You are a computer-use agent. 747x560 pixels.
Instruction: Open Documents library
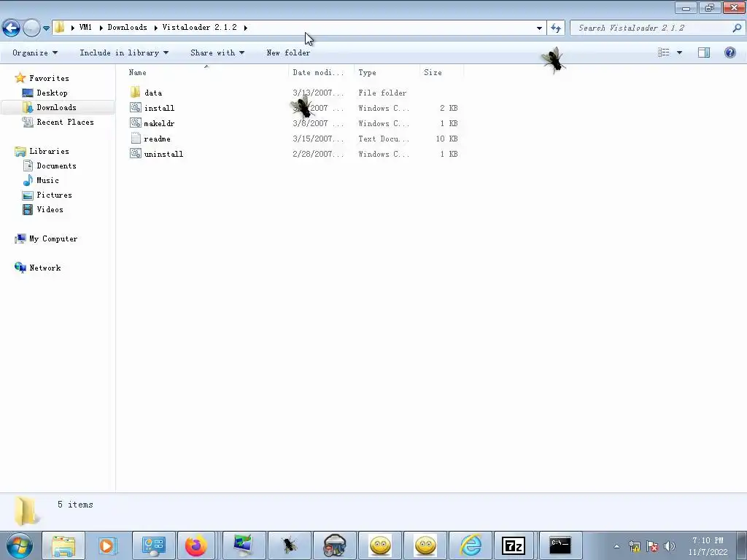tap(56, 166)
